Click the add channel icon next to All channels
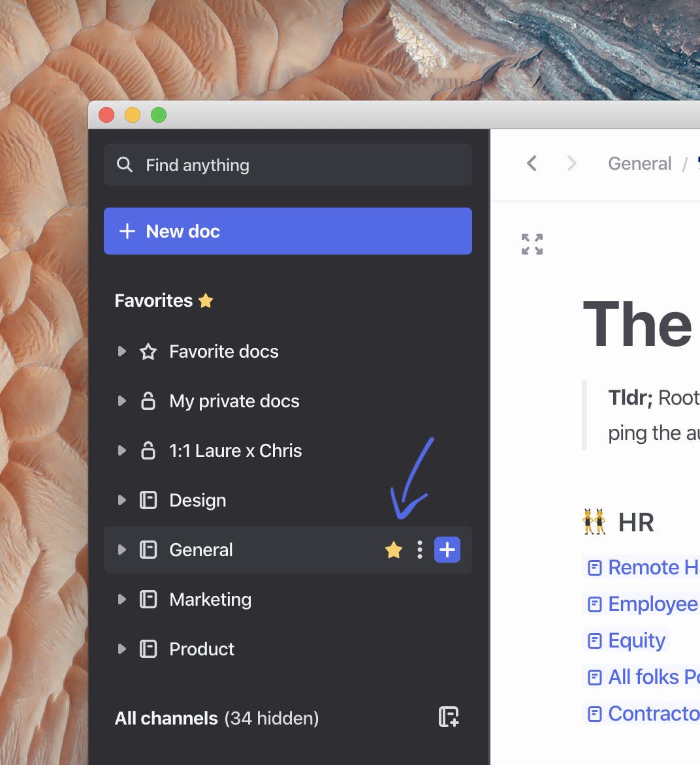This screenshot has width=700, height=765. tap(447, 717)
